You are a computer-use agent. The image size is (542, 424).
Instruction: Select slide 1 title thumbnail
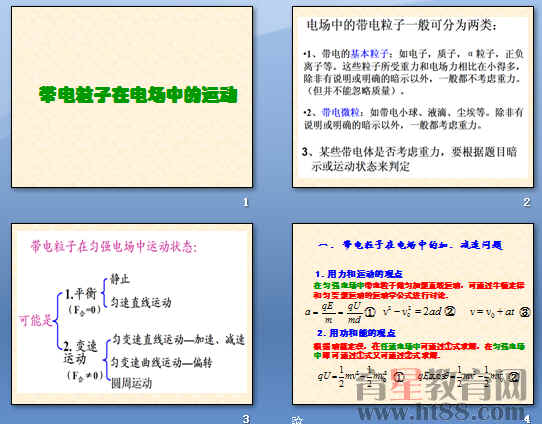point(132,97)
